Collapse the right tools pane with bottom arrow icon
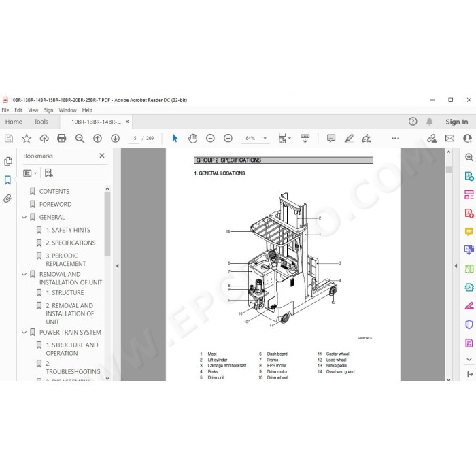 [470, 374]
